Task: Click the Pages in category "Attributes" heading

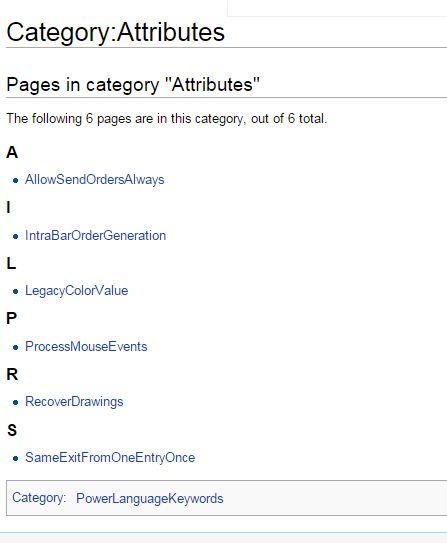Action: coord(133,85)
